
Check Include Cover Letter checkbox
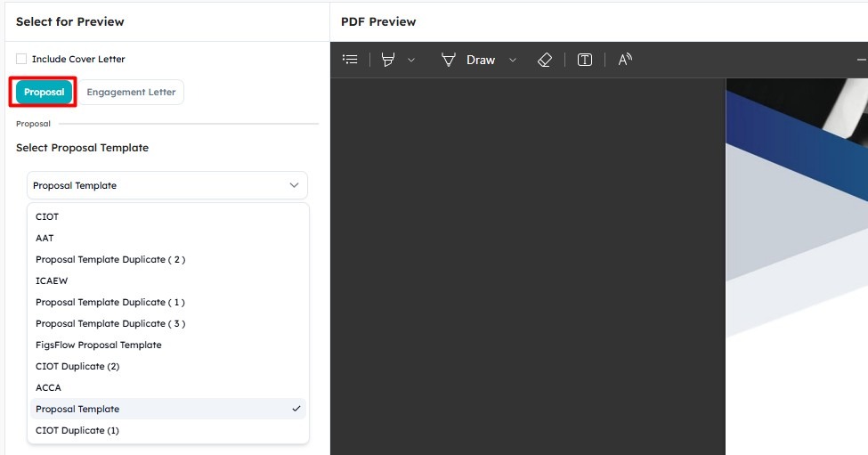click(x=21, y=59)
